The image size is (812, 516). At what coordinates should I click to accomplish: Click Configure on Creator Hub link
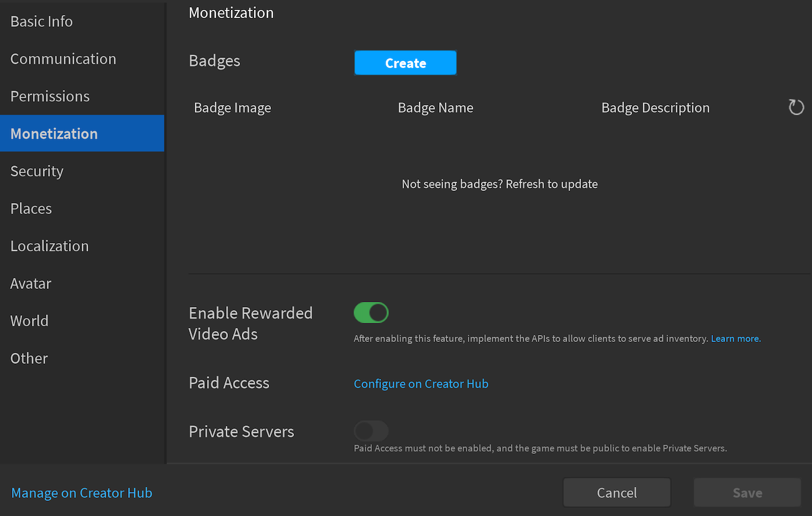[421, 384]
